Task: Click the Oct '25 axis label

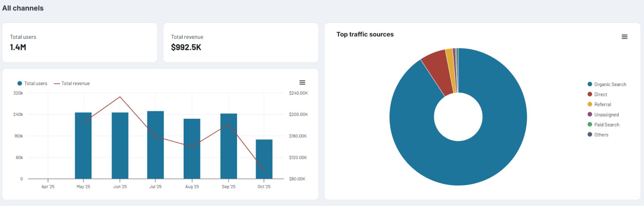Action: 264,187
